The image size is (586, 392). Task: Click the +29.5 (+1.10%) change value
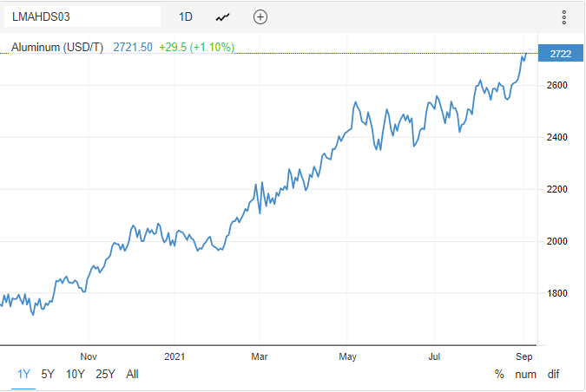tap(196, 47)
